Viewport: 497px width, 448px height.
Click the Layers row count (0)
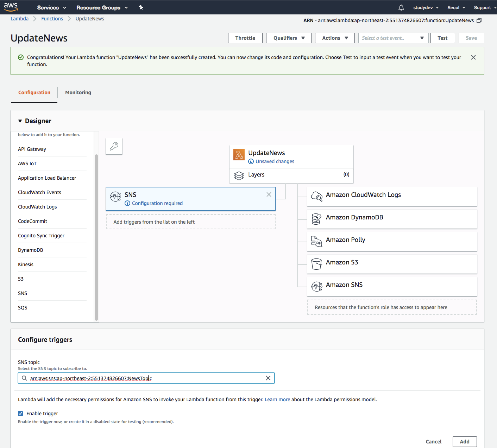pos(346,174)
